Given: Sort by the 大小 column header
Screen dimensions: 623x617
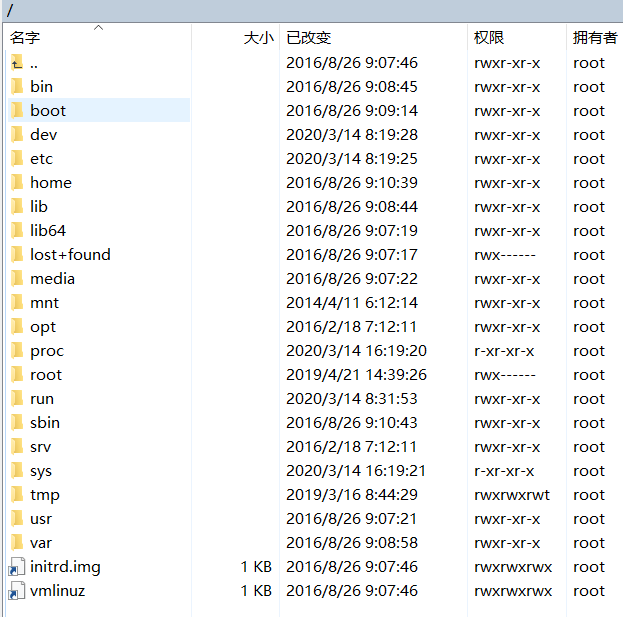Looking at the screenshot, I should [x=236, y=38].
